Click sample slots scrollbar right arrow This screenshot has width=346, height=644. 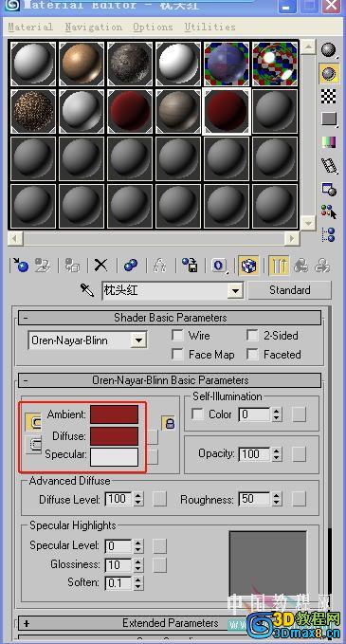pyautogui.click(x=292, y=238)
